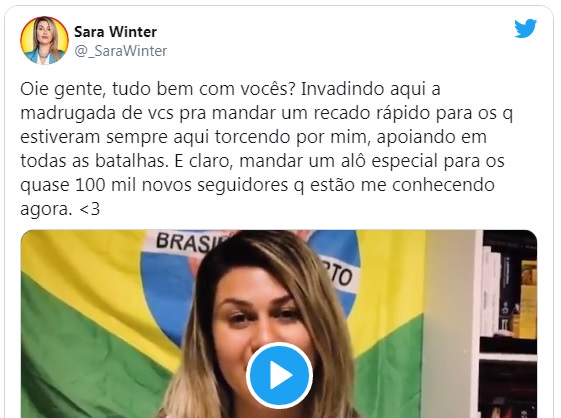Click the Twitter bird logo icon

(526, 28)
